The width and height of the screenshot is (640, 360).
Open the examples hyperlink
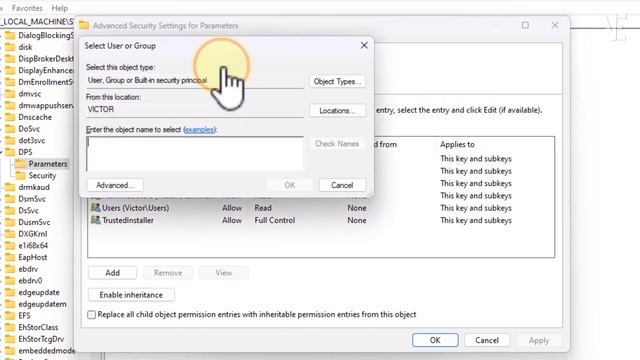[199, 129]
